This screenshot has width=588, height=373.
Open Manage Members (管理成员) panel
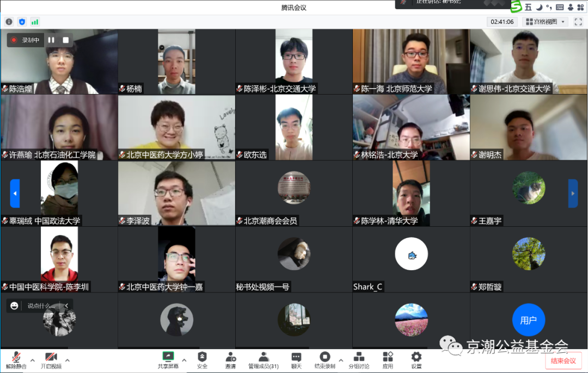(x=264, y=360)
